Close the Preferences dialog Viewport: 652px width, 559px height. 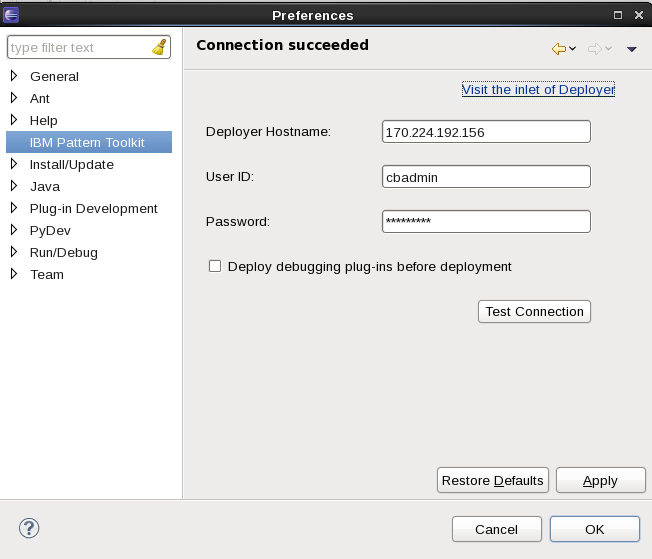point(639,15)
